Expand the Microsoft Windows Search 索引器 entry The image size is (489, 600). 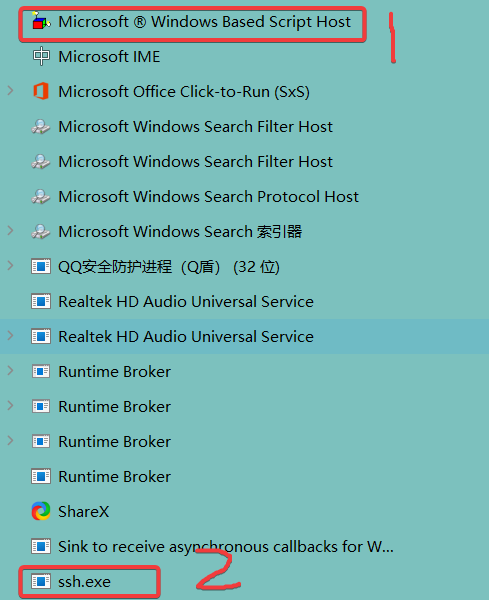coord(10,231)
